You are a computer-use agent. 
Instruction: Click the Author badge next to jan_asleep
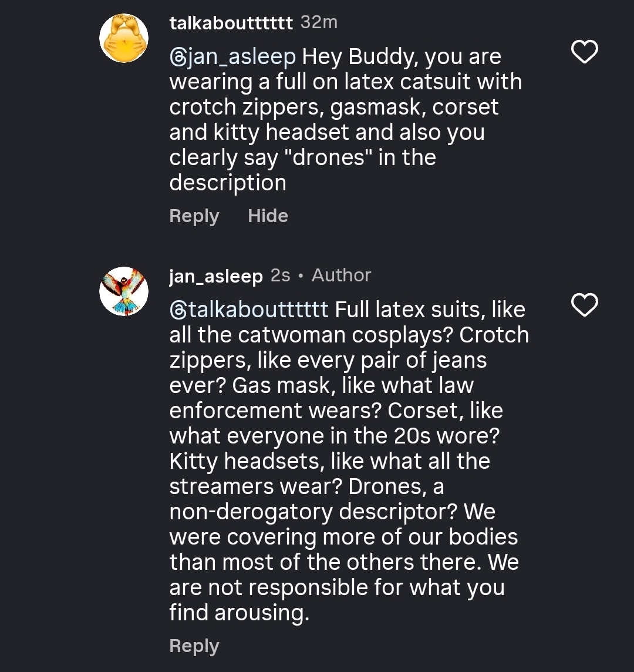click(341, 275)
